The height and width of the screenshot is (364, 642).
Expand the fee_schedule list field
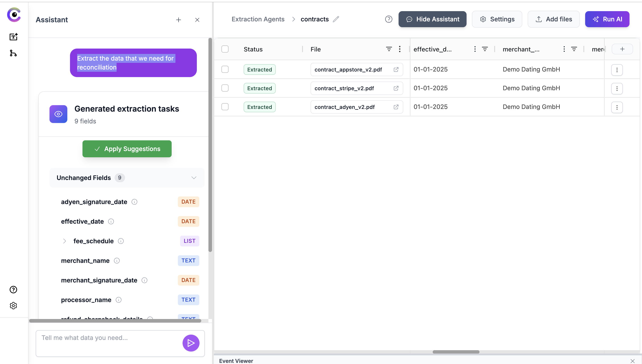tap(64, 241)
